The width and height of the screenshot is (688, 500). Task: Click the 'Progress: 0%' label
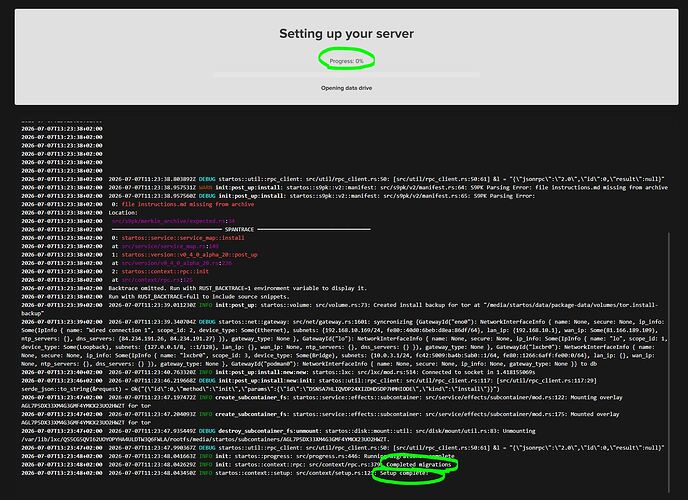coord(347,61)
